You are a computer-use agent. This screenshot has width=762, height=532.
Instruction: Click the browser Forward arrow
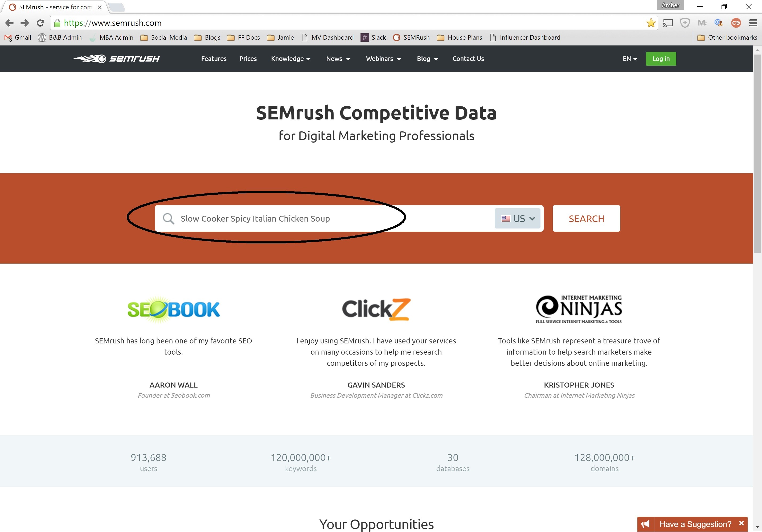24,23
